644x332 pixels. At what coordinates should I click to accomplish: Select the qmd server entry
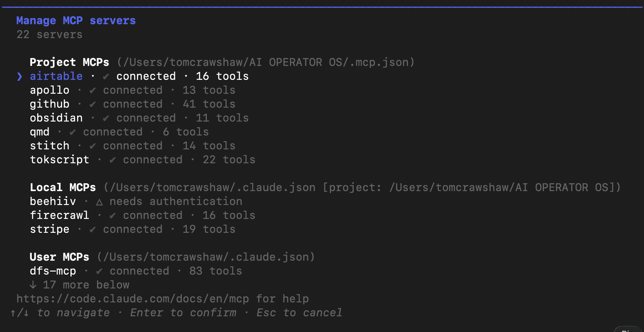(x=119, y=132)
